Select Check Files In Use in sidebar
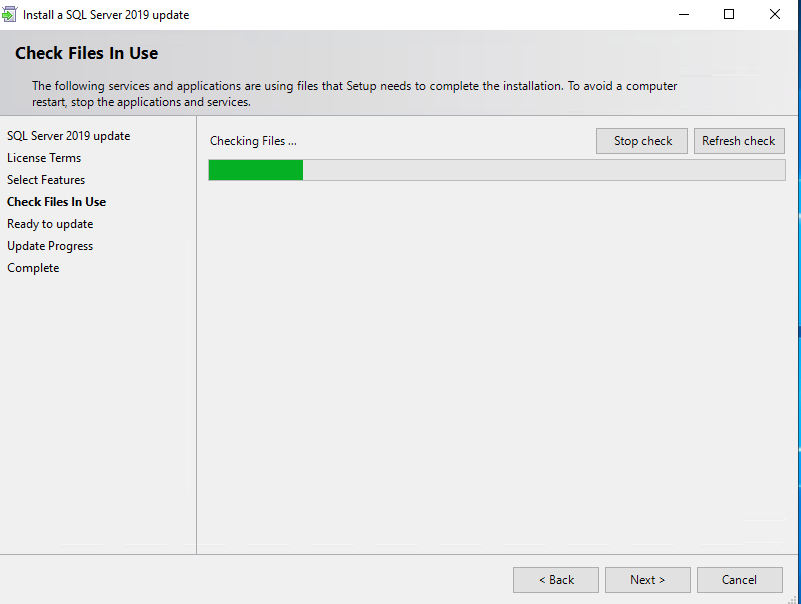The width and height of the screenshot is (801, 604). [x=56, y=202]
